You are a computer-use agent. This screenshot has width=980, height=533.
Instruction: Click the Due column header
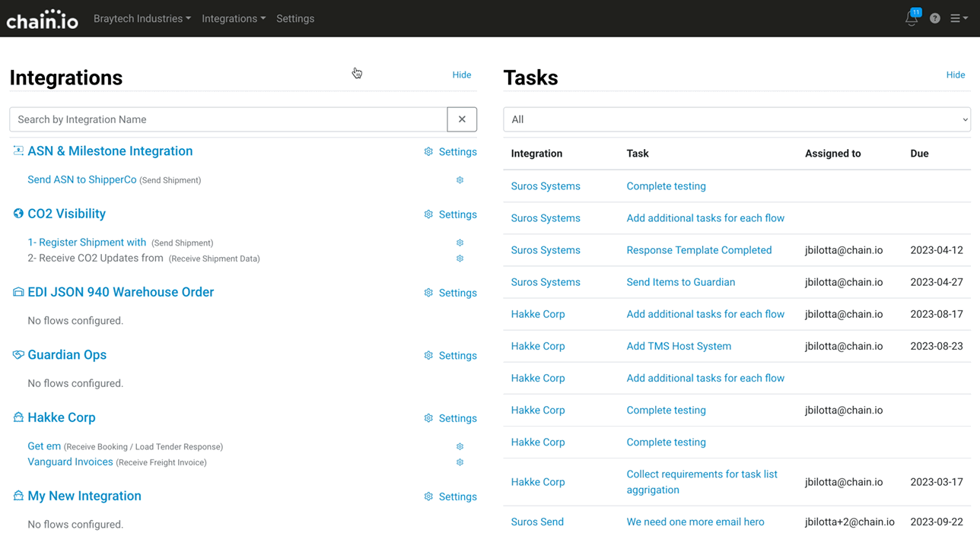919,154
